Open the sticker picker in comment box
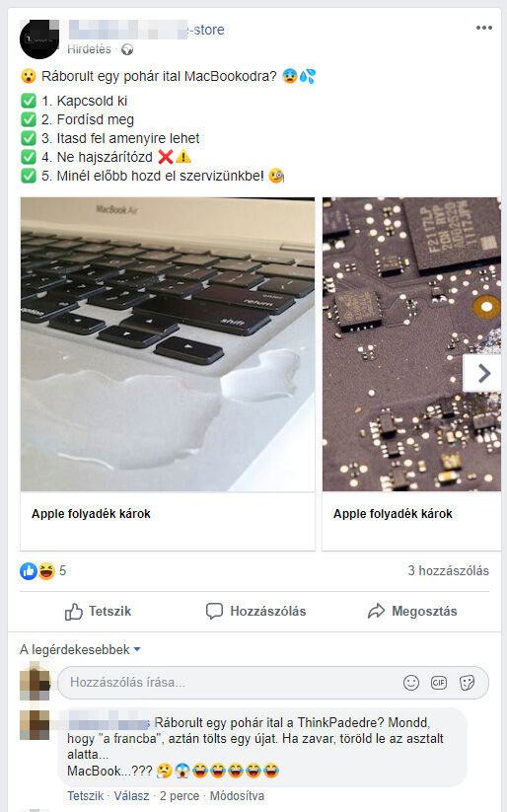The width and height of the screenshot is (507, 812). 467,683
